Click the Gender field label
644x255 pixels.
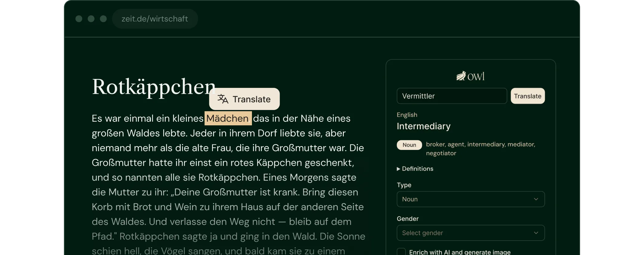click(x=407, y=219)
